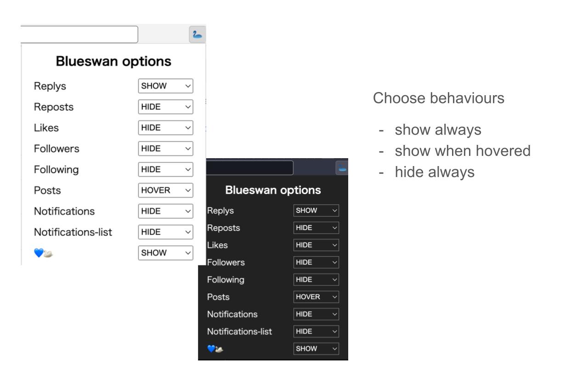
Task: Click the blue heart swan emoji in light panel
Action: [x=43, y=253]
